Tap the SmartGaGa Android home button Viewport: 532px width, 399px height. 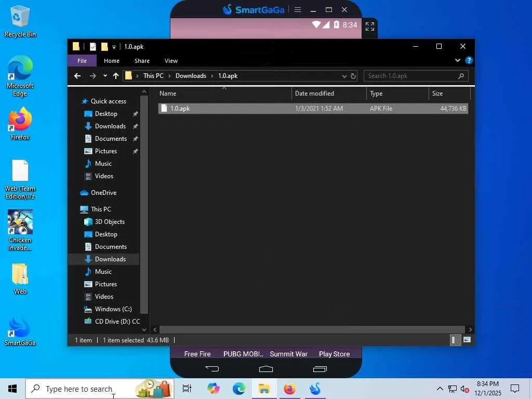point(265,369)
